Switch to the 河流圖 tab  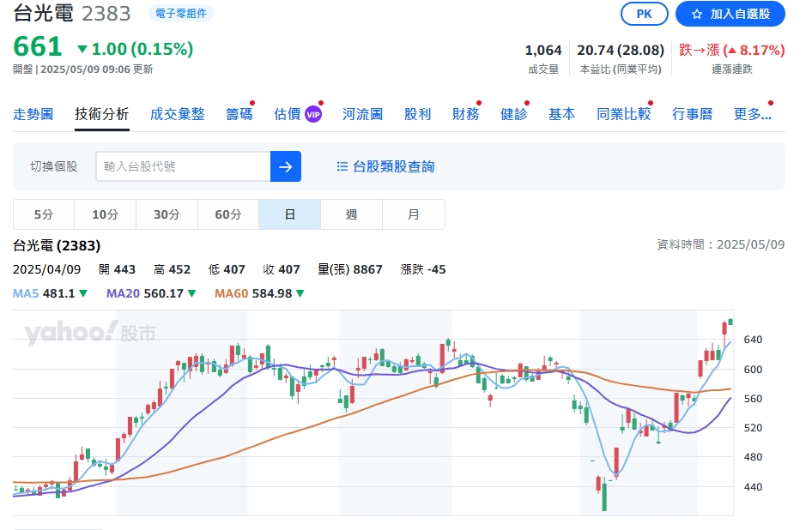pos(362,114)
